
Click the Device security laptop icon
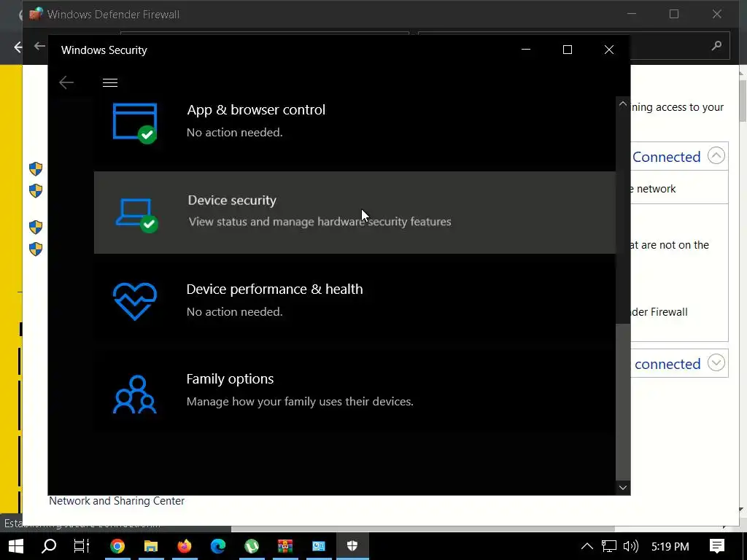click(x=136, y=215)
